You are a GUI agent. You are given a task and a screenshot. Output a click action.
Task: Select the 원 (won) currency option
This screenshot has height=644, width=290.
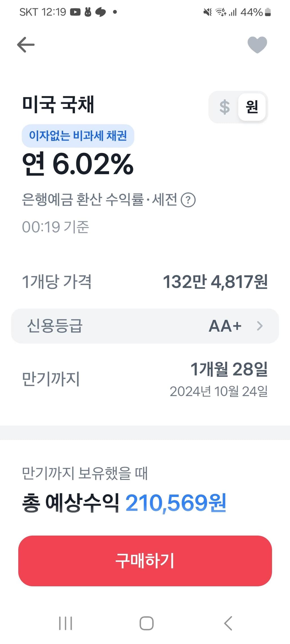pos(252,107)
